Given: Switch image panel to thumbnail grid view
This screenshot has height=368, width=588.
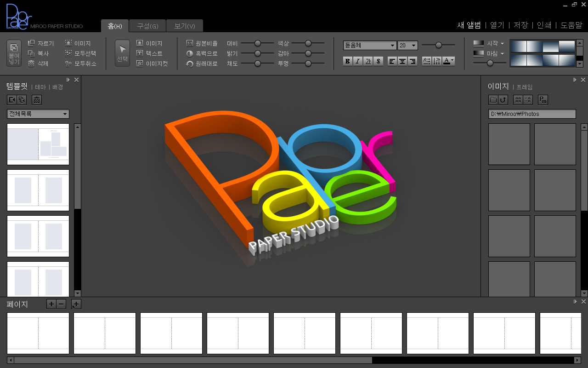Looking at the screenshot, I should click(518, 99).
